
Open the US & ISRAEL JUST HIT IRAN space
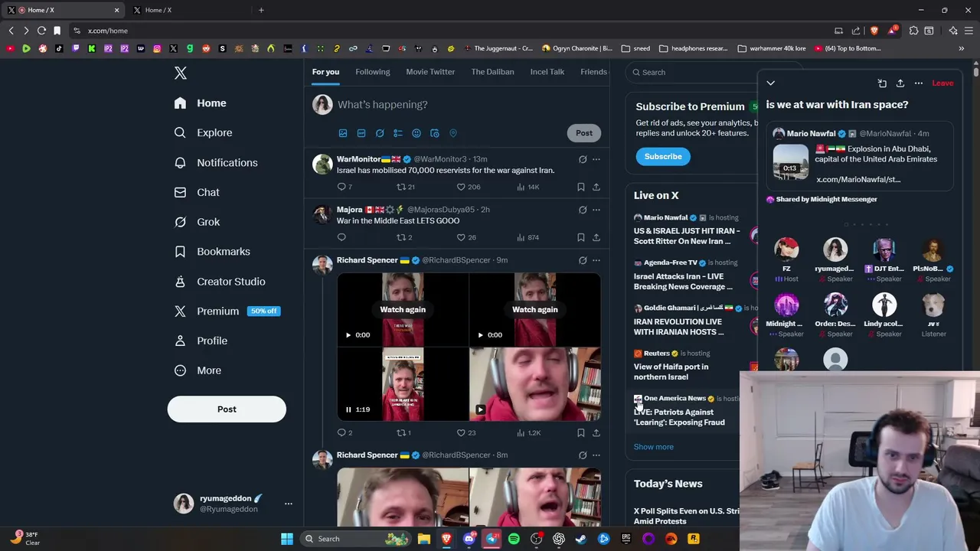pyautogui.click(x=687, y=236)
